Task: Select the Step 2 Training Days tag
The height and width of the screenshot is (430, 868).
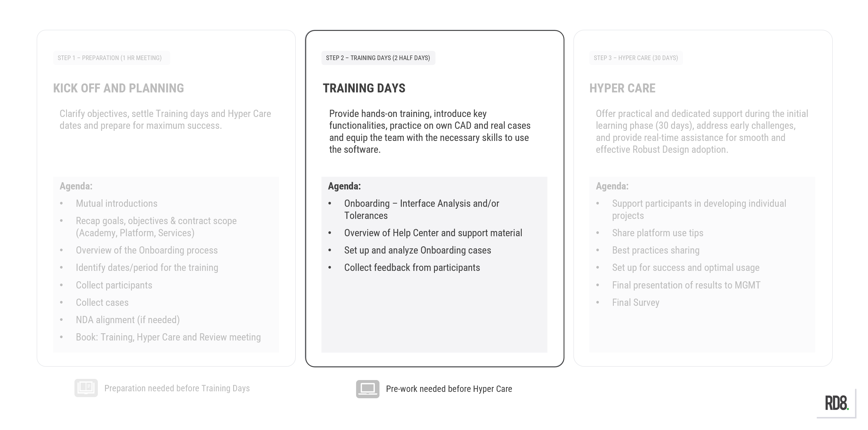Action: [x=378, y=58]
